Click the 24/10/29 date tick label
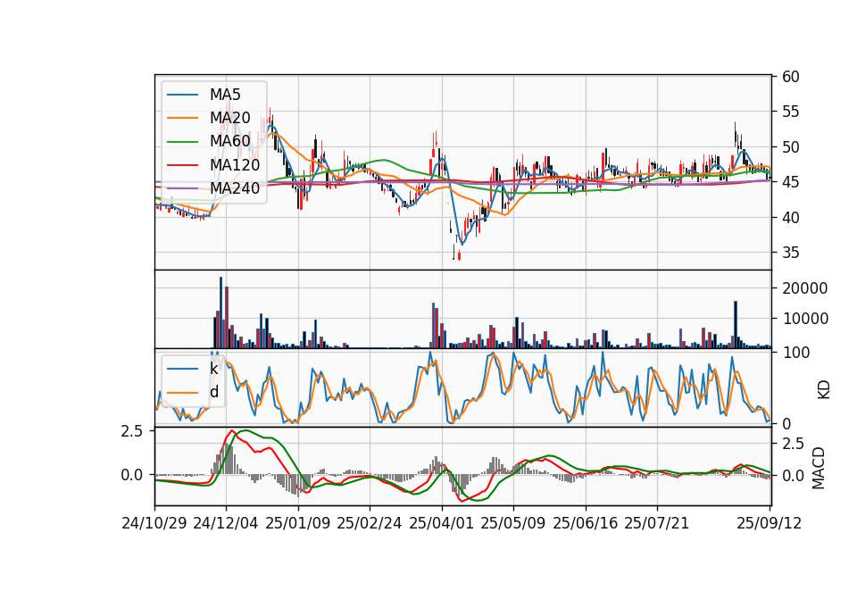Viewport: 857px width, 616px height. click(154, 523)
